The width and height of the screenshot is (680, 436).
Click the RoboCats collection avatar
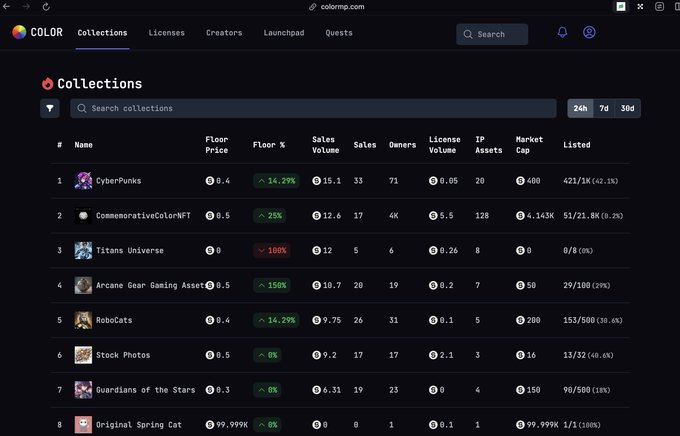tap(83, 320)
